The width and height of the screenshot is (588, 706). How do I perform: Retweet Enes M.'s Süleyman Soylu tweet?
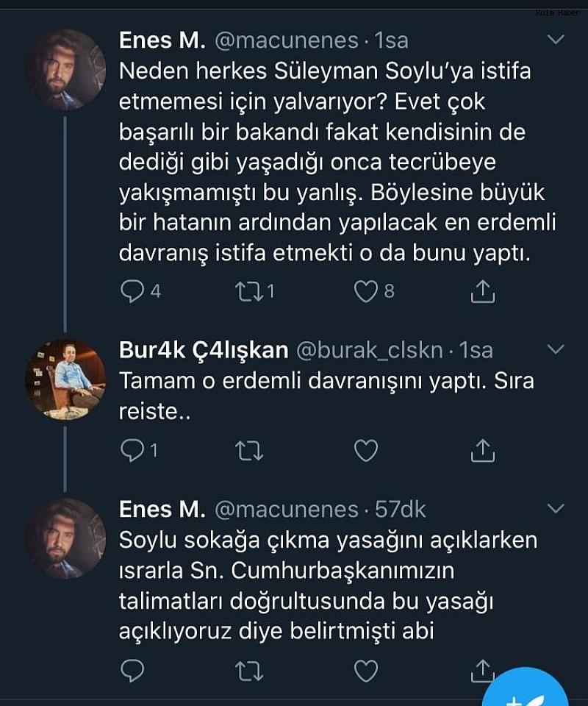click(x=248, y=292)
